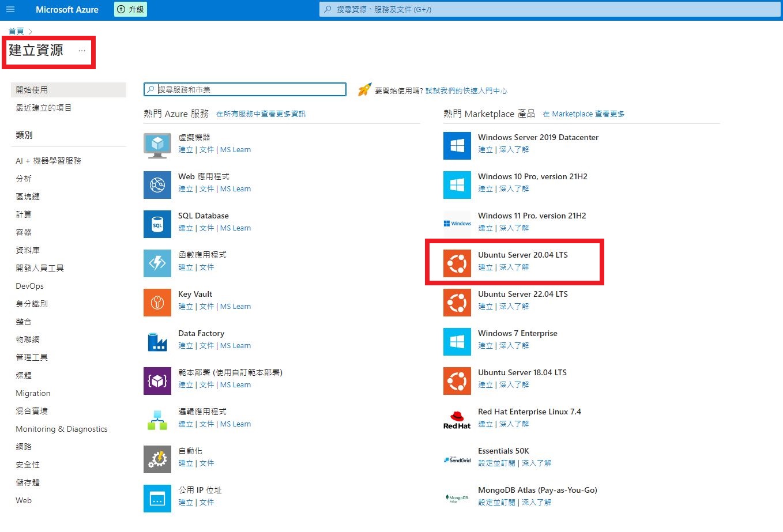Click the Windows Server 2019 Datacenter icon

click(x=457, y=145)
